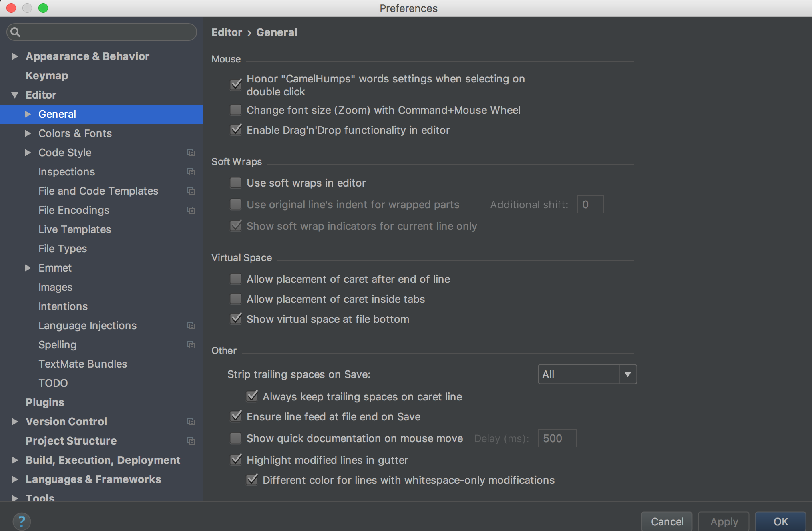Screen dimensions: 812x531
Task: Check Allow placement of caret after end of line
Action: [236, 279]
